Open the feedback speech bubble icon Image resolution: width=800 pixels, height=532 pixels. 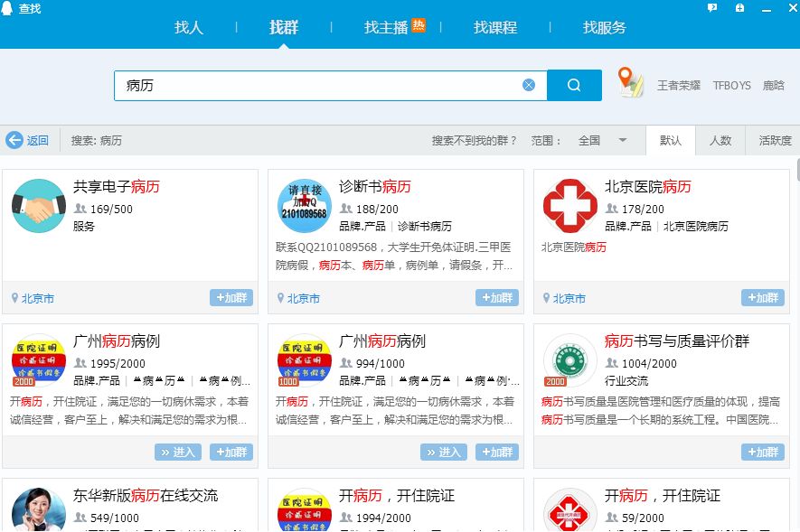tap(712, 7)
